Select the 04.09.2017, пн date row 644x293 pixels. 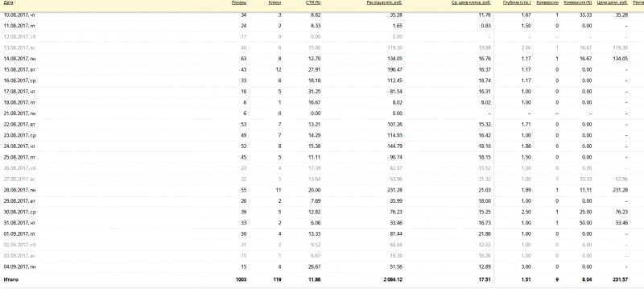[x=322, y=266]
